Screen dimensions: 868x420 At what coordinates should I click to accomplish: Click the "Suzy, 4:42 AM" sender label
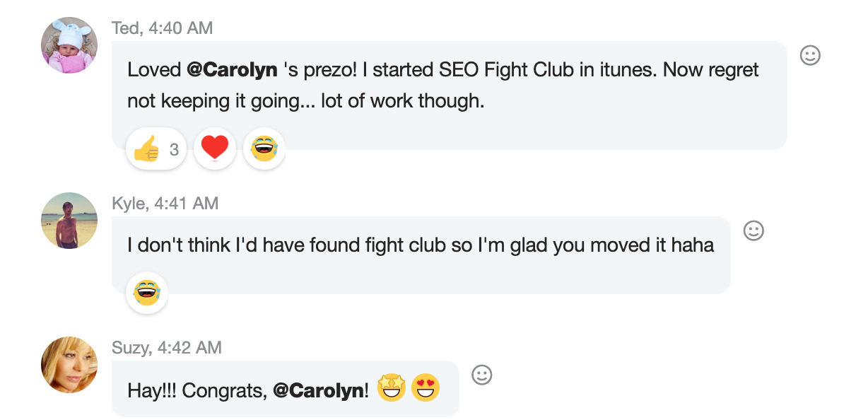[167, 348]
